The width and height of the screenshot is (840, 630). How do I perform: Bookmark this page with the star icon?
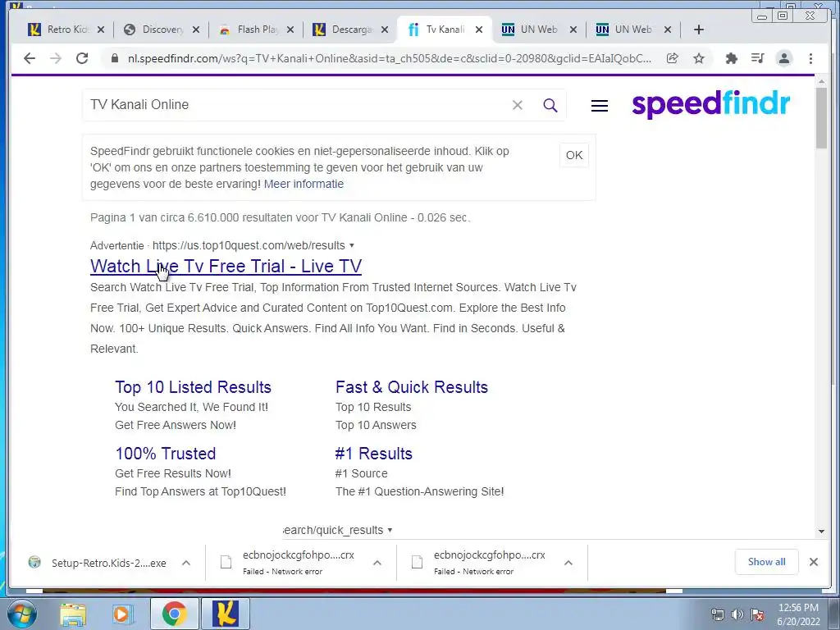(699, 58)
